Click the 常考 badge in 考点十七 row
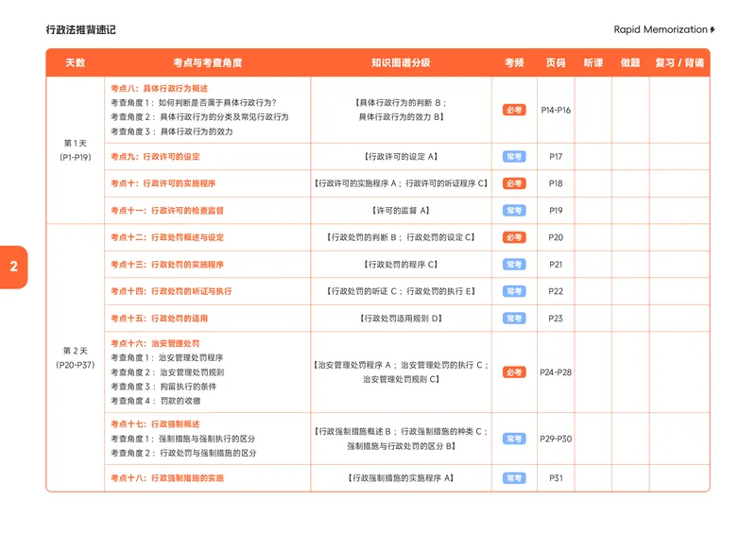 [x=514, y=439]
